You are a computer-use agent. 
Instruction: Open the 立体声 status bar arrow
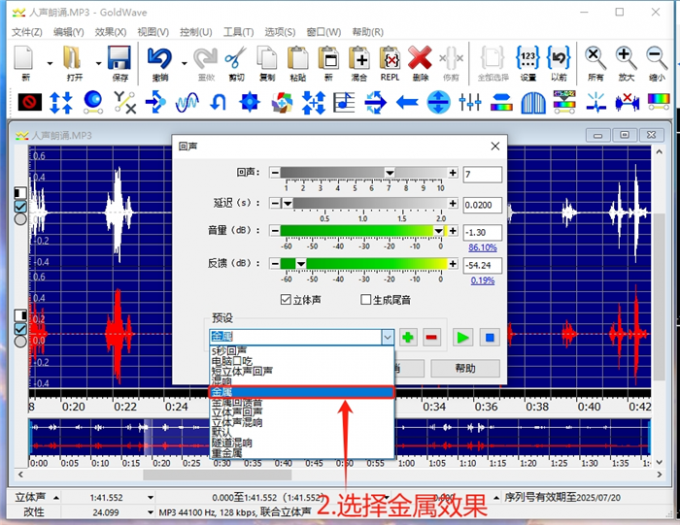point(56,498)
